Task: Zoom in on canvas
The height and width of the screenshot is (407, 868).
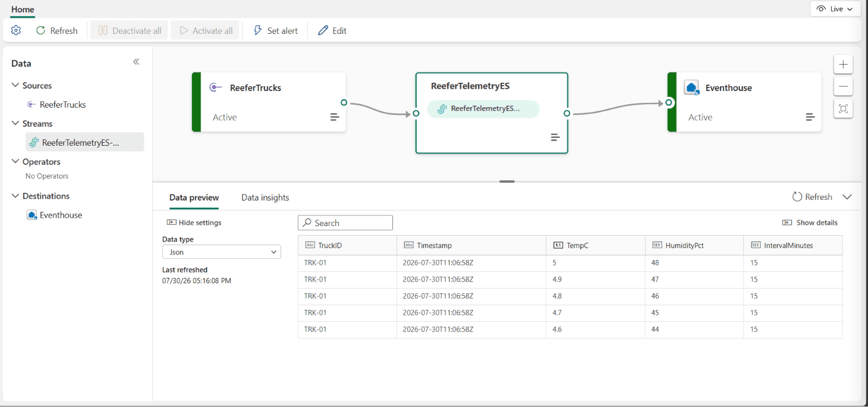Action: (843, 64)
